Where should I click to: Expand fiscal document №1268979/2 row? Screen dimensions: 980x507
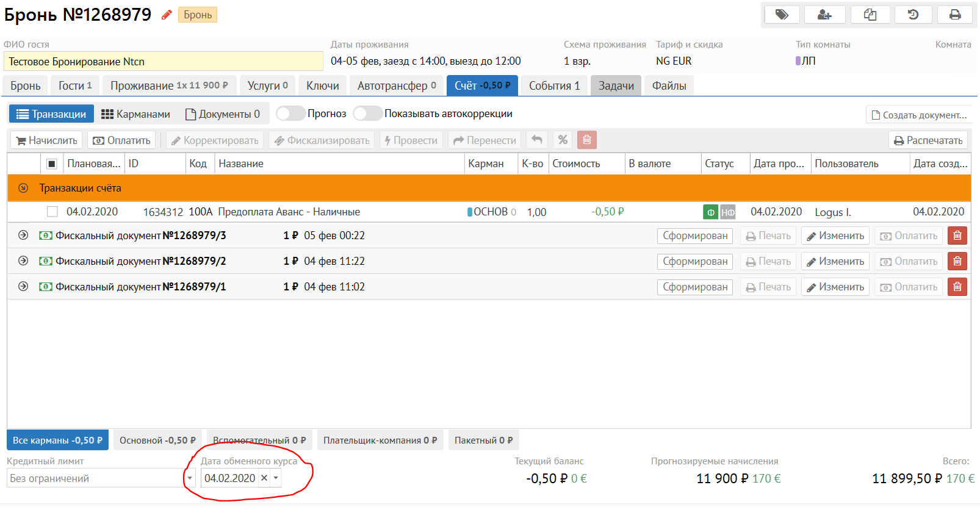pyautogui.click(x=23, y=261)
